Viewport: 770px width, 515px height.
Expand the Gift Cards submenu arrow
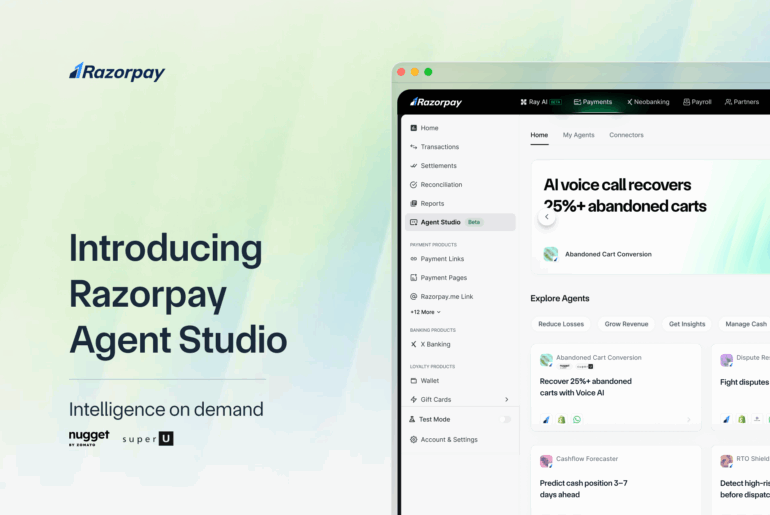[x=506, y=400]
